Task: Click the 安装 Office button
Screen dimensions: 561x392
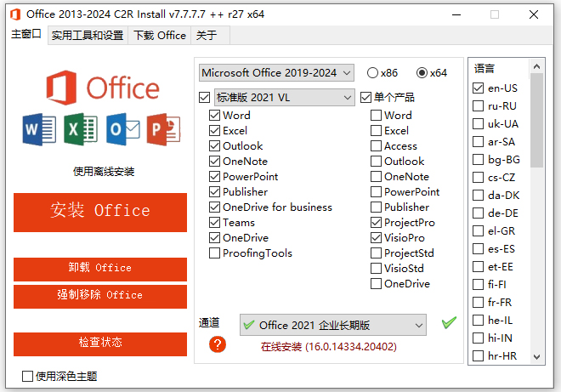Action: tap(100, 213)
